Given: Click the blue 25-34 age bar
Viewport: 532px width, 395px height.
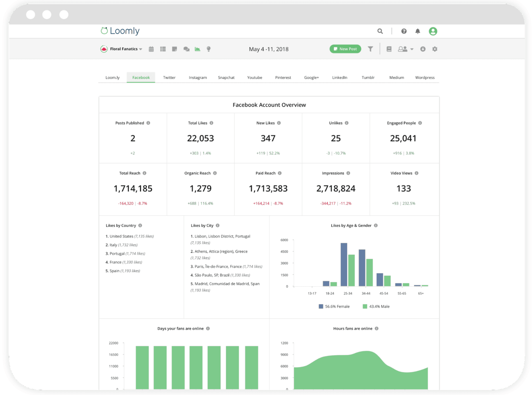Looking at the screenshot, I should coord(344,264).
